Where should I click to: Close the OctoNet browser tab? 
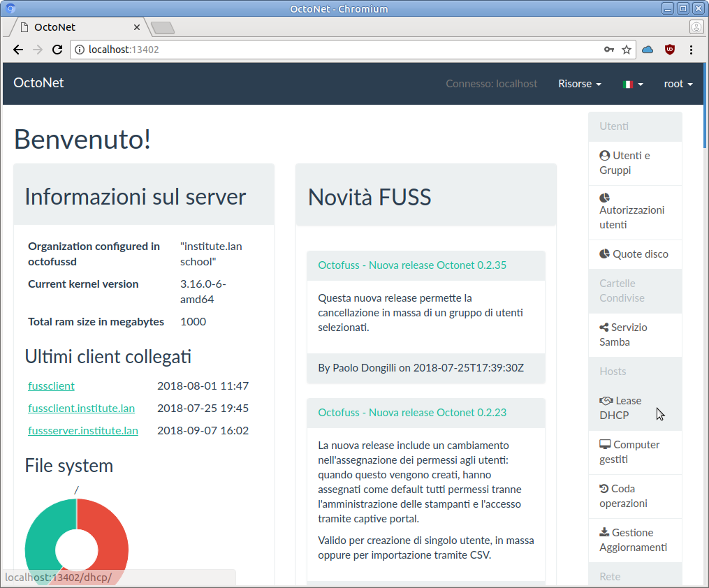click(x=136, y=27)
